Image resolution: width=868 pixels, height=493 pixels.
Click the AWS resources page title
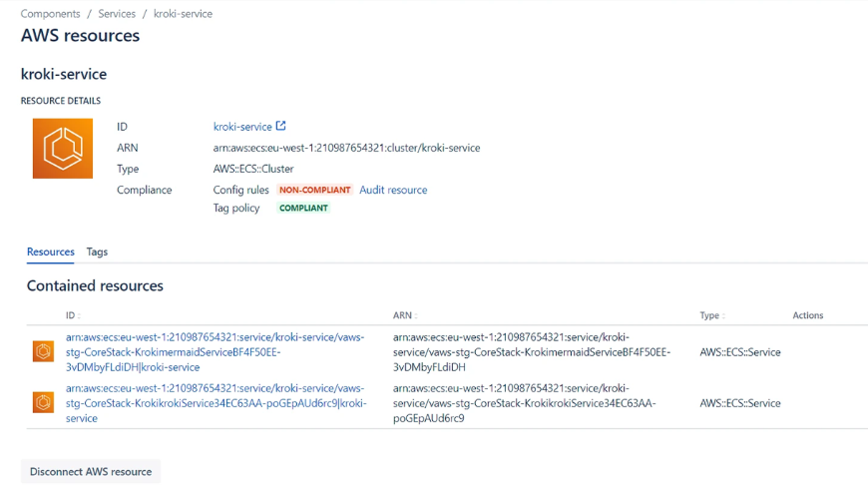80,36
